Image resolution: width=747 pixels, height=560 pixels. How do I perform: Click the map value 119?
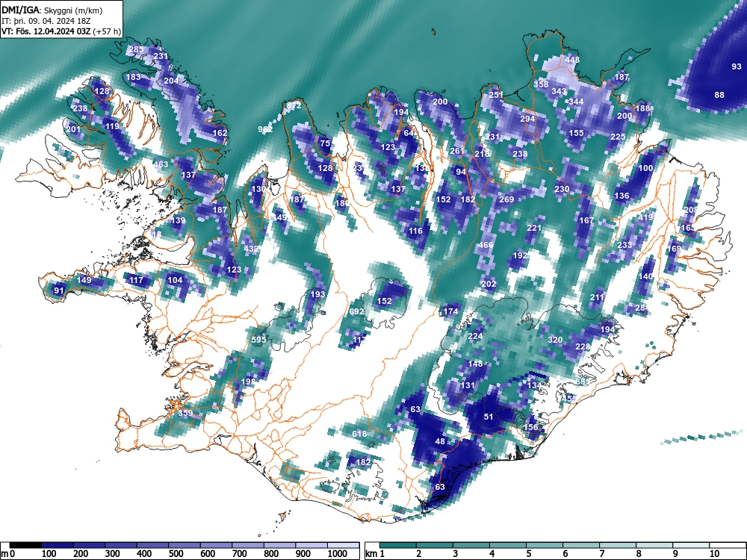pyautogui.click(x=113, y=127)
